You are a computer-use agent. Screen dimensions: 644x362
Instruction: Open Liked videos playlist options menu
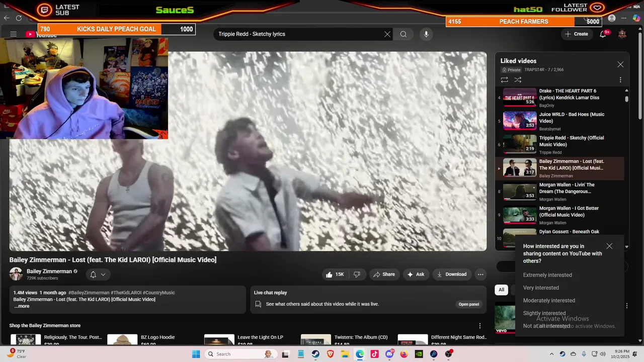pyautogui.click(x=620, y=80)
